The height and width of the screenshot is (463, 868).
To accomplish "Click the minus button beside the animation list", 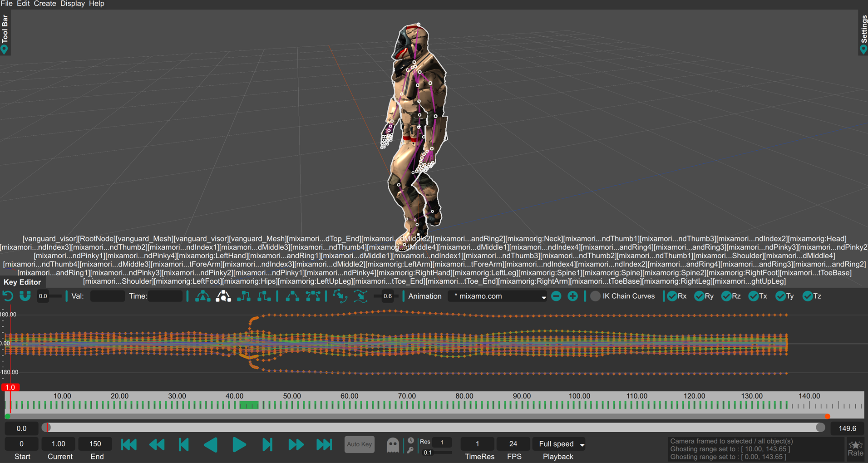I will [556, 296].
